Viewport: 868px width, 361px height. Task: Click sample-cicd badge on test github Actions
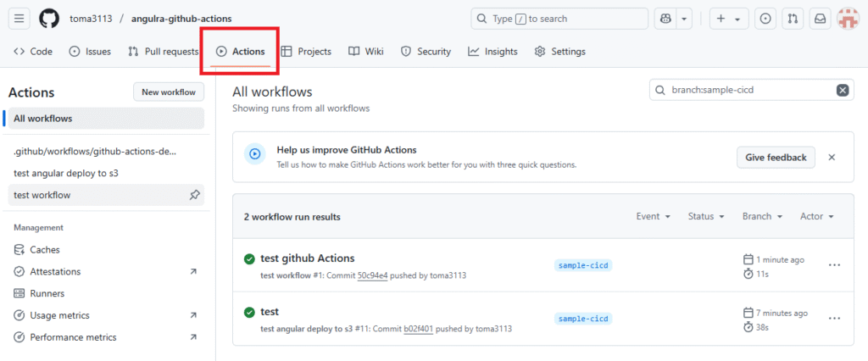[x=583, y=265]
